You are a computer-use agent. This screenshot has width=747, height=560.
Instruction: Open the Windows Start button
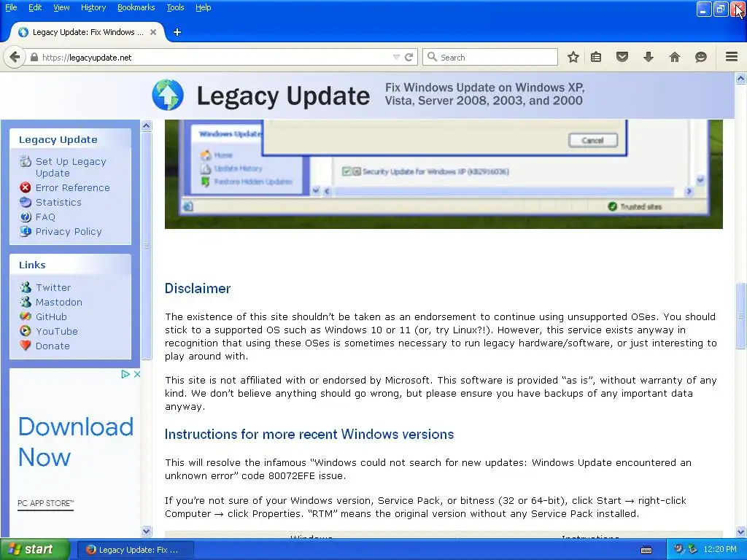(x=35, y=550)
